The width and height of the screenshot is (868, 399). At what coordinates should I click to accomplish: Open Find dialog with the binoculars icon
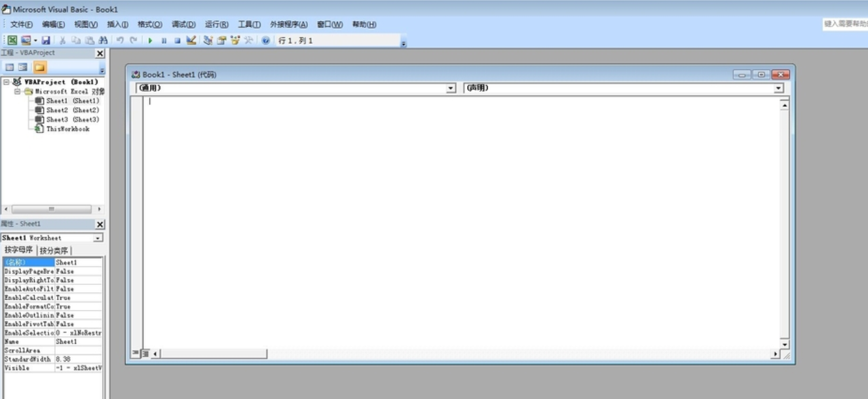(x=102, y=39)
